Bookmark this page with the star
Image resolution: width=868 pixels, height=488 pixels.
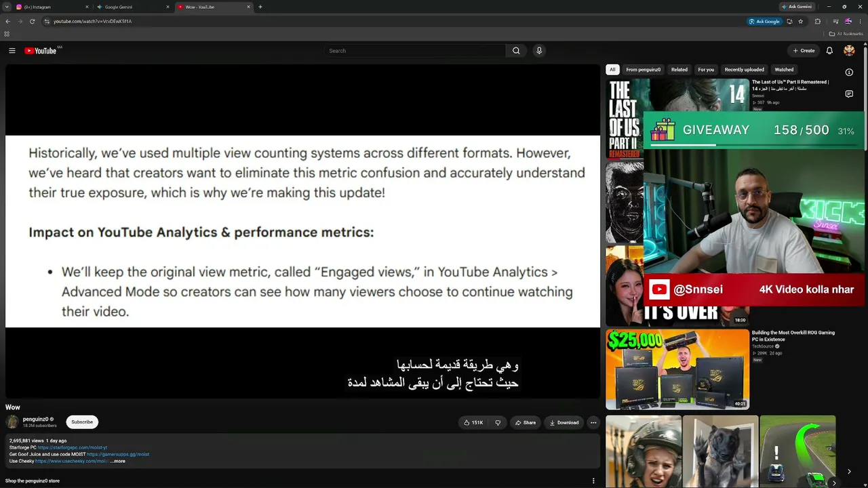(801, 21)
